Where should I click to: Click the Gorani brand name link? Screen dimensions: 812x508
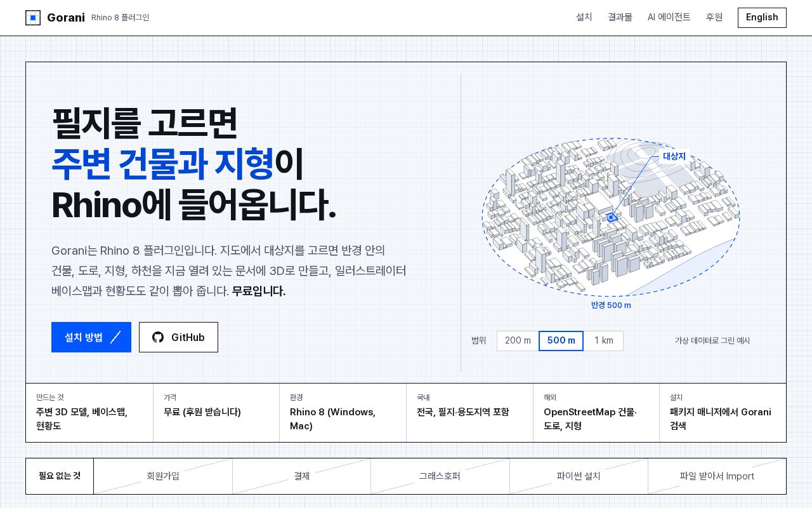66,18
